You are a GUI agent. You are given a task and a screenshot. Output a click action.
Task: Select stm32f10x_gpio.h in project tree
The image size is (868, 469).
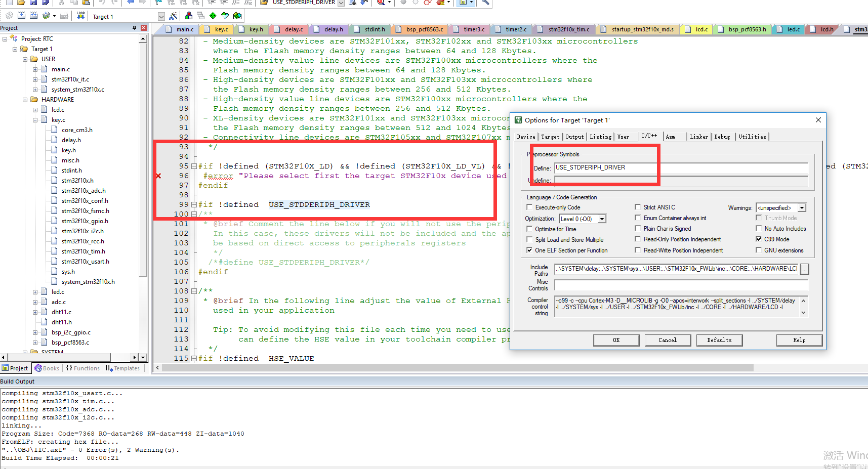click(85, 221)
